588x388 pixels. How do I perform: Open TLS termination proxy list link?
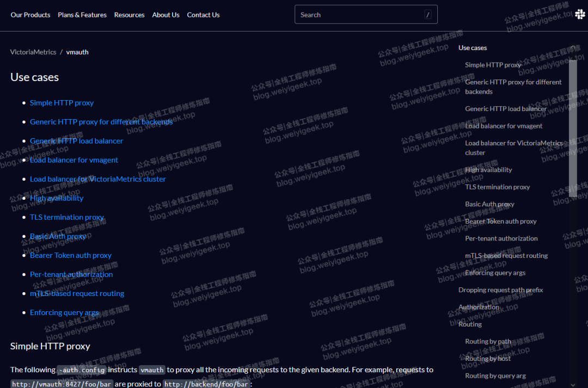point(67,218)
